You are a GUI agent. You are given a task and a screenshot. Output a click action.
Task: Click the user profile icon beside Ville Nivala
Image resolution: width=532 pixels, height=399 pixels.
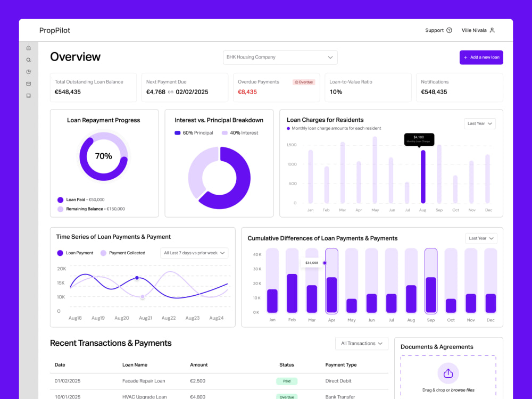click(x=492, y=30)
